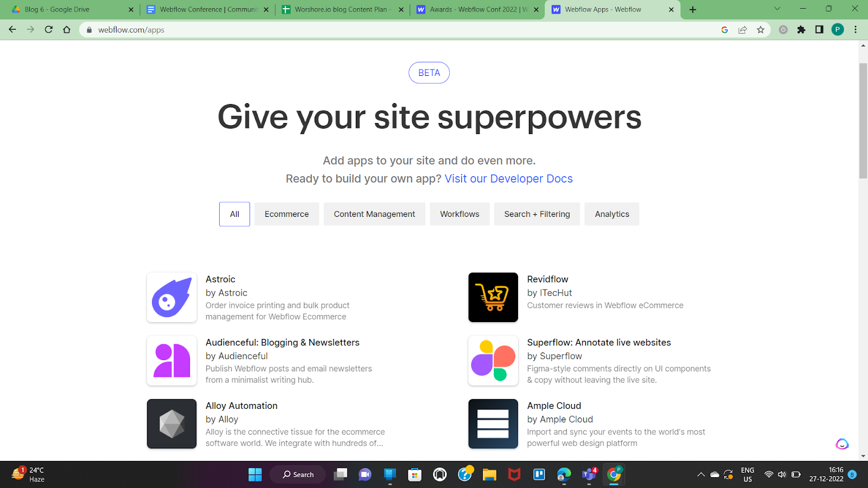868x488 pixels.
Task: Open the weather widget showing 24°C Haze
Action: [x=28, y=474]
